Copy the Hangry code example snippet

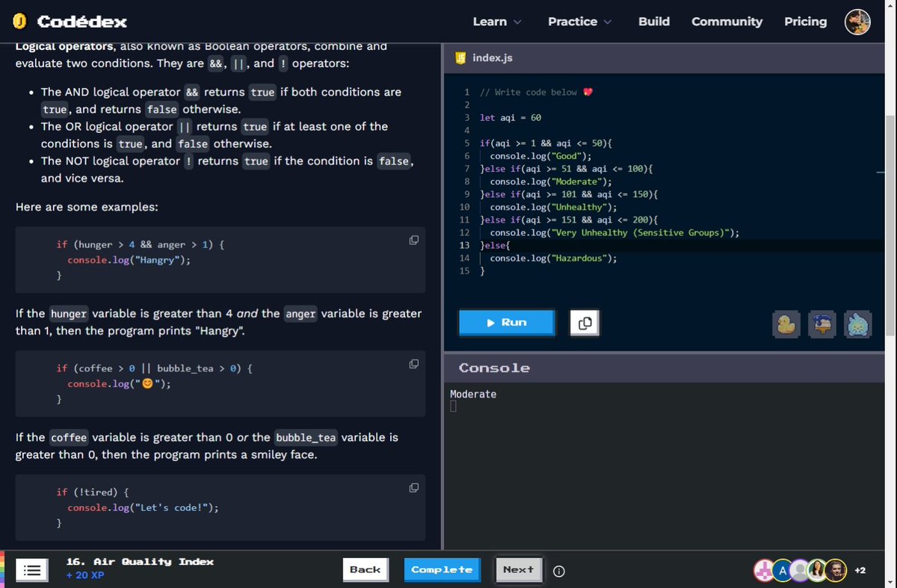point(413,240)
